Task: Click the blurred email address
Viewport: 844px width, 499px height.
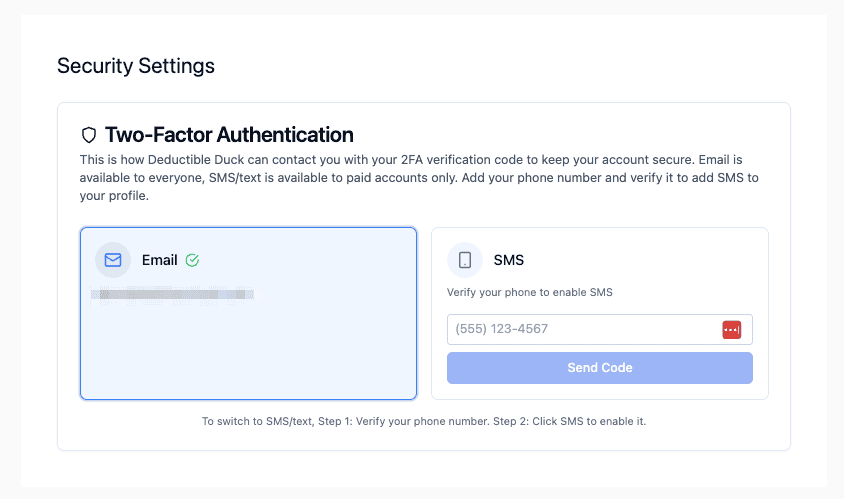Action: point(172,295)
